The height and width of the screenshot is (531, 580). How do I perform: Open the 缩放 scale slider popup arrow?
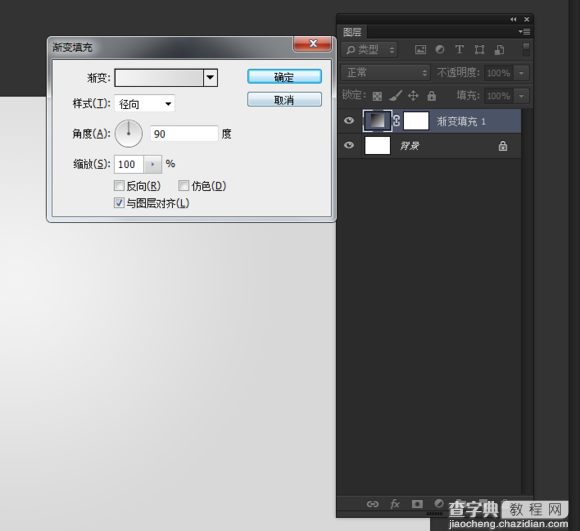[152, 164]
